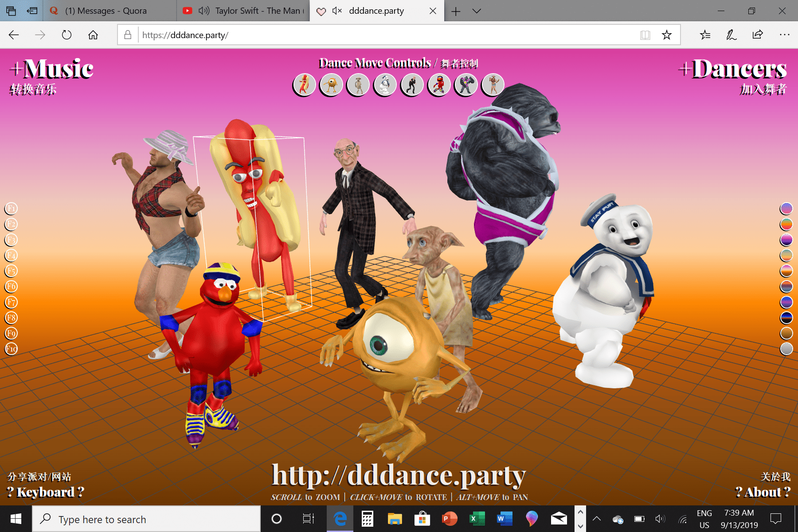Switch to the Taylor Swift YouTube tab
This screenshot has height=532, width=798.
tap(243, 11)
